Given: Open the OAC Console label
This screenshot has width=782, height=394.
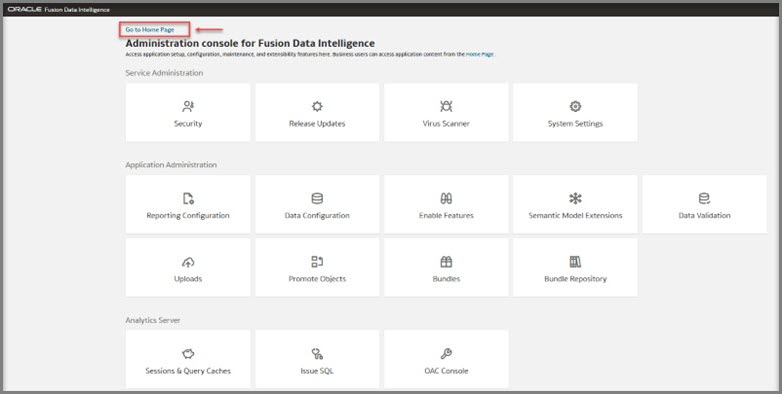Looking at the screenshot, I should 446,372.
